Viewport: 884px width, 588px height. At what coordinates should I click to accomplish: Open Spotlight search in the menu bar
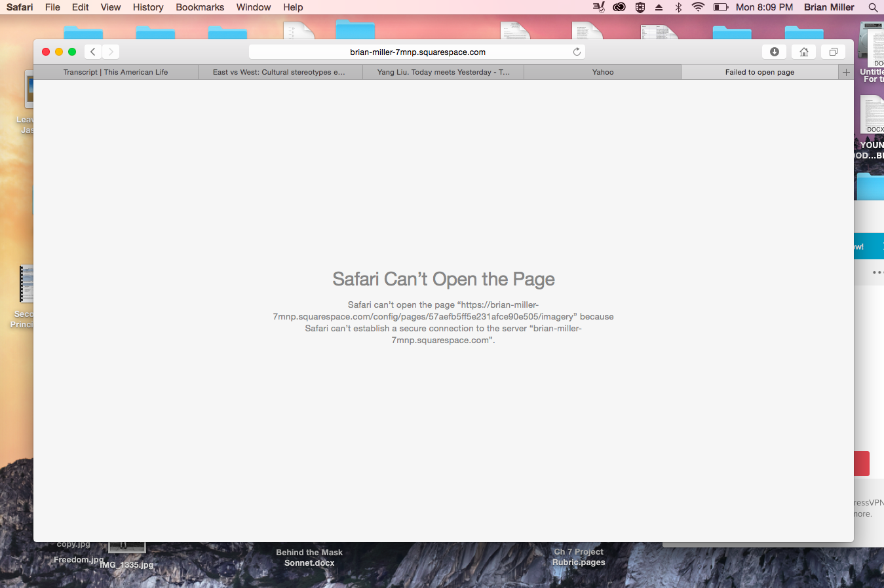(x=873, y=7)
